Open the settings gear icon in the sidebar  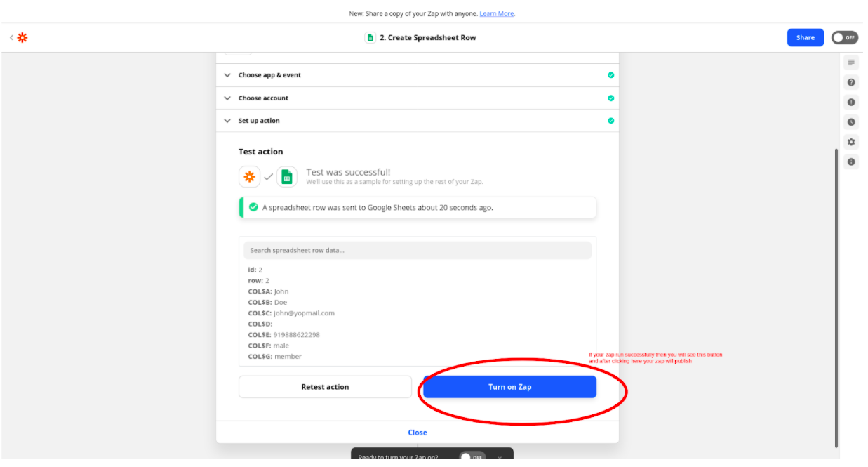[851, 142]
